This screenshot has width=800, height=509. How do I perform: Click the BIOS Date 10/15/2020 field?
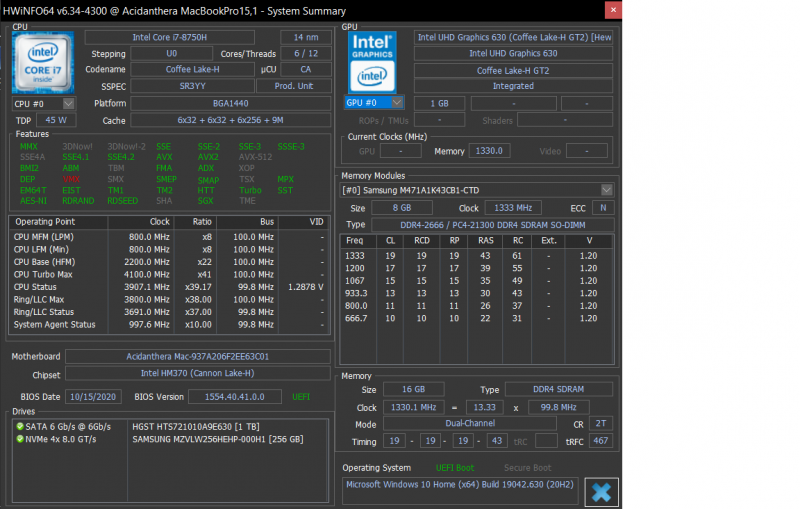pyautogui.click(x=94, y=397)
